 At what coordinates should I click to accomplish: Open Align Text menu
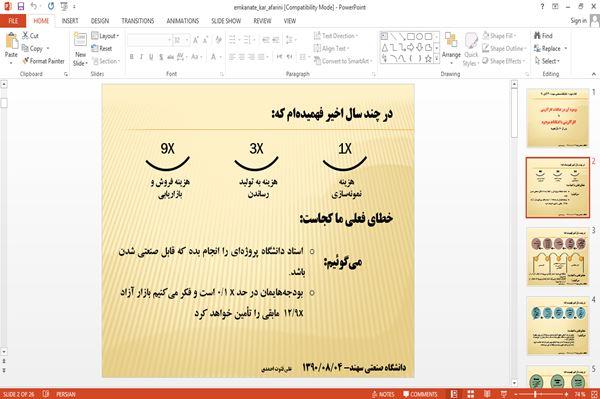[x=331, y=49]
